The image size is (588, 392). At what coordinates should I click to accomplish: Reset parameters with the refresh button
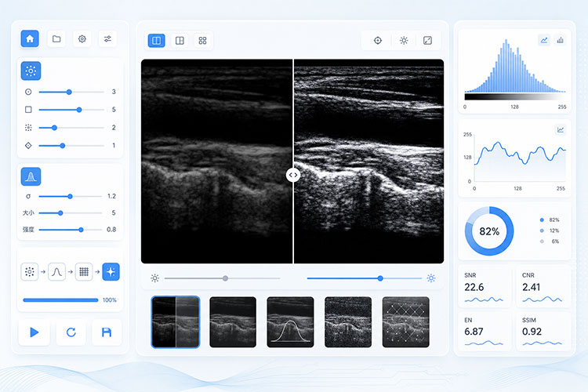click(71, 332)
